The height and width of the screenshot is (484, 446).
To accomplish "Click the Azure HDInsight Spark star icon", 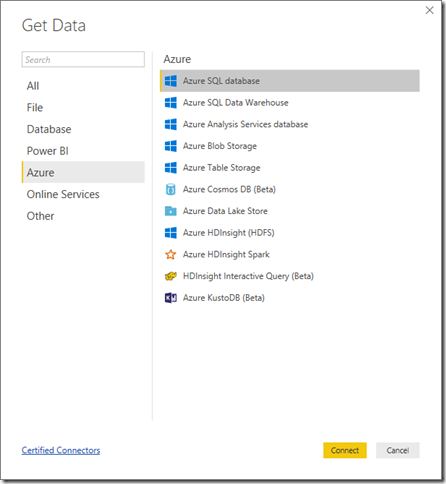I will (171, 254).
